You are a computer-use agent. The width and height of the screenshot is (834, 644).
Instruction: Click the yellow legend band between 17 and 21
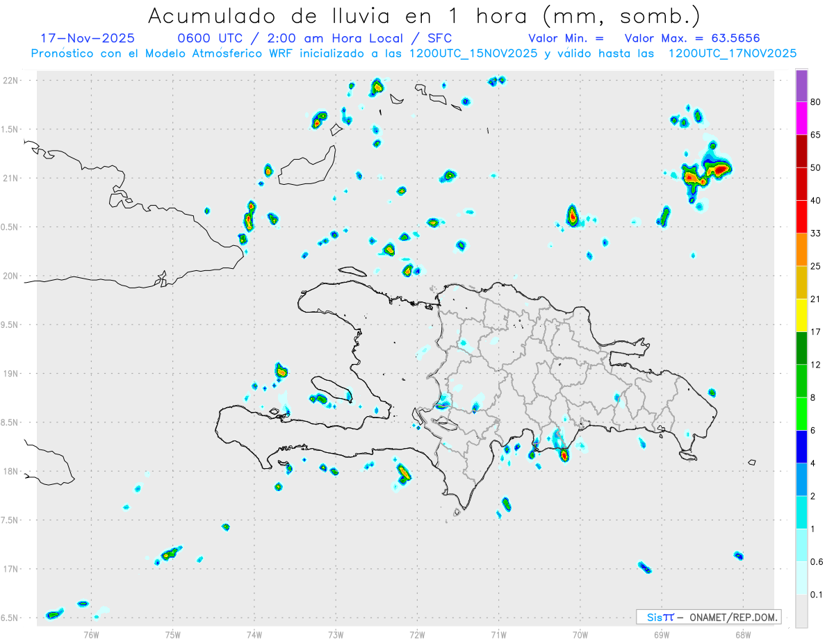pos(801,315)
